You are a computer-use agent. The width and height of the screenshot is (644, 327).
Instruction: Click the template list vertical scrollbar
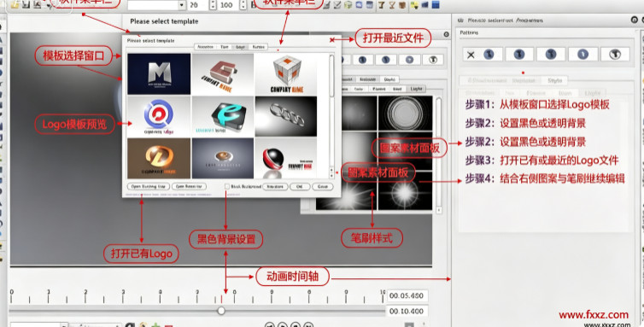[331, 76]
